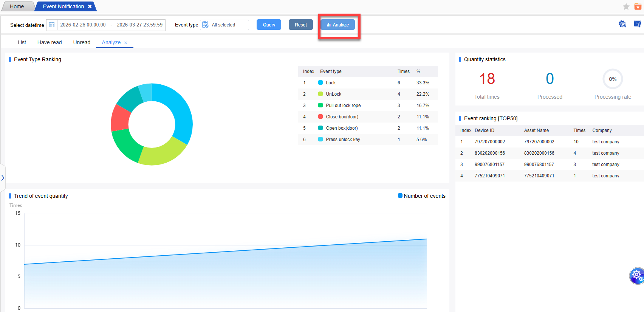Open the Event type dropdown

point(224,25)
